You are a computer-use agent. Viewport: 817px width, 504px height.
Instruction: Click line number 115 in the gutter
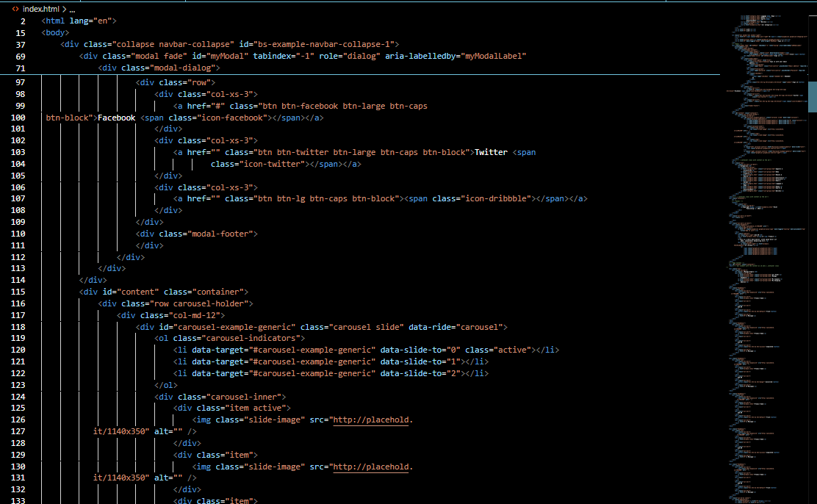(18, 292)
